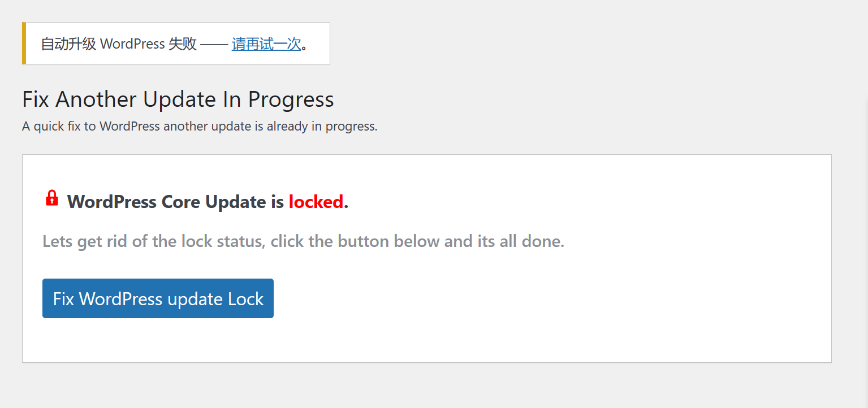The image size is (868, 408).
Task: Click the Fix WordPress update Lock button
Action: point(158,298)
